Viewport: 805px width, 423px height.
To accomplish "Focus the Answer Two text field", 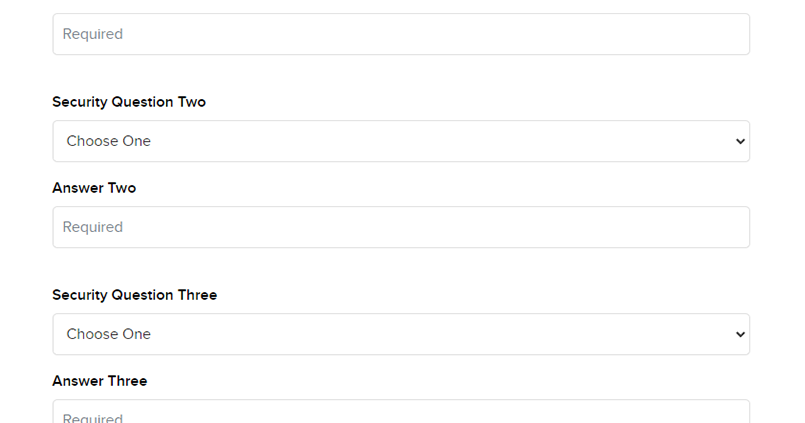I will 400,227.
